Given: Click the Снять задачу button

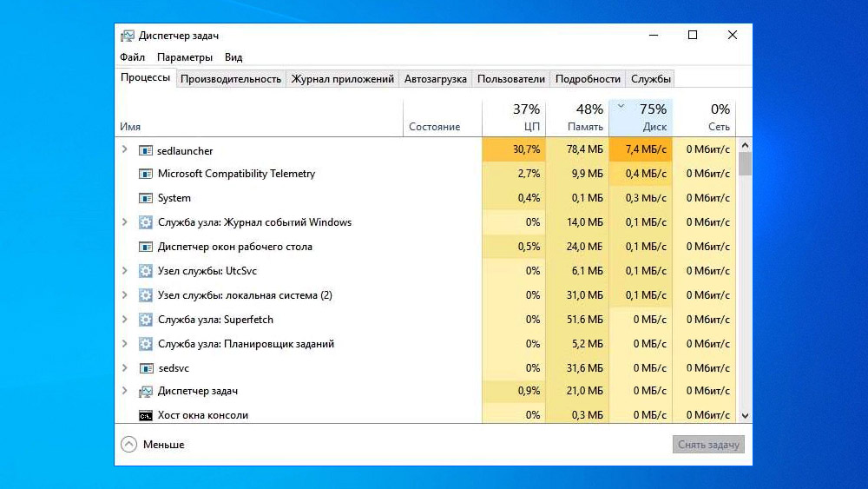Looking at the screenshot, I should [x=708, y=445].
